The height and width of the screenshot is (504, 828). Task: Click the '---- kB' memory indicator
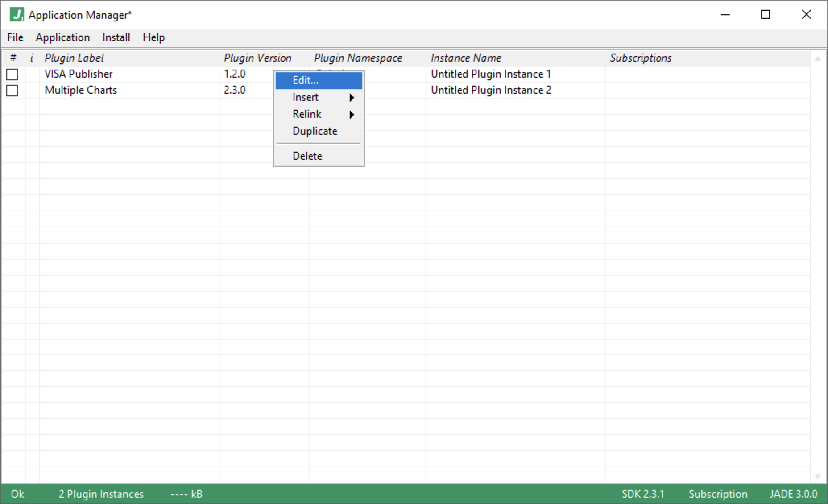186,494
